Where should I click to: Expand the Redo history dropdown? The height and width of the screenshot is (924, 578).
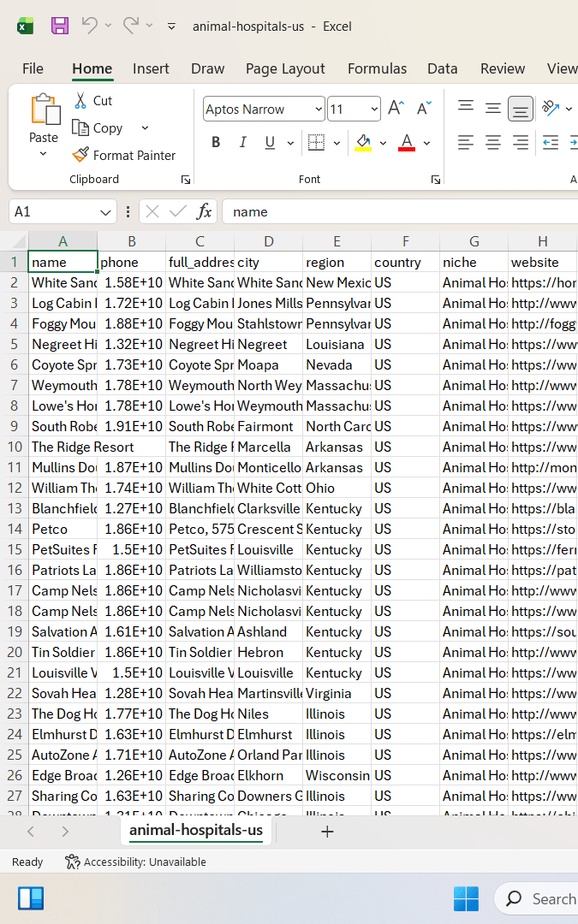click(149, 26)
